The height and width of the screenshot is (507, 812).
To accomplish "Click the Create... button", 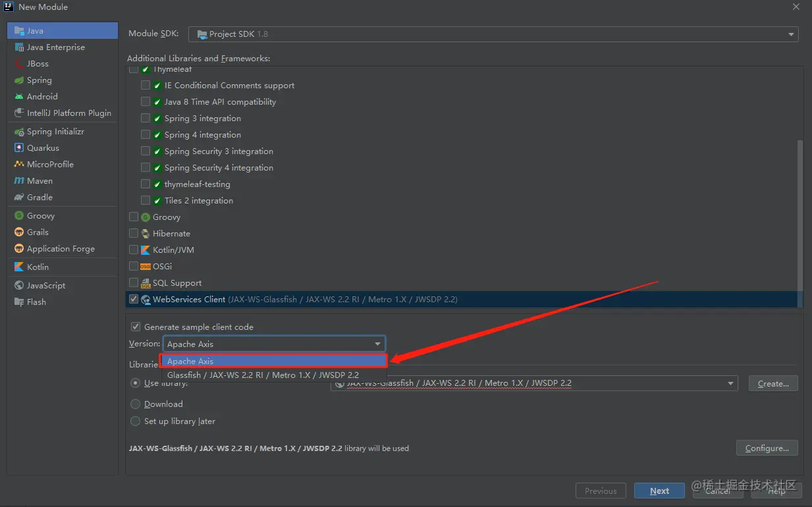I will (x=773, y=383).
